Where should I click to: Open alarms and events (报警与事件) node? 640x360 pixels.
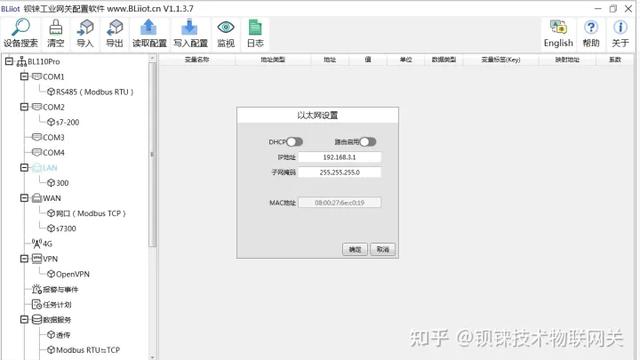[x=55, y=289]
